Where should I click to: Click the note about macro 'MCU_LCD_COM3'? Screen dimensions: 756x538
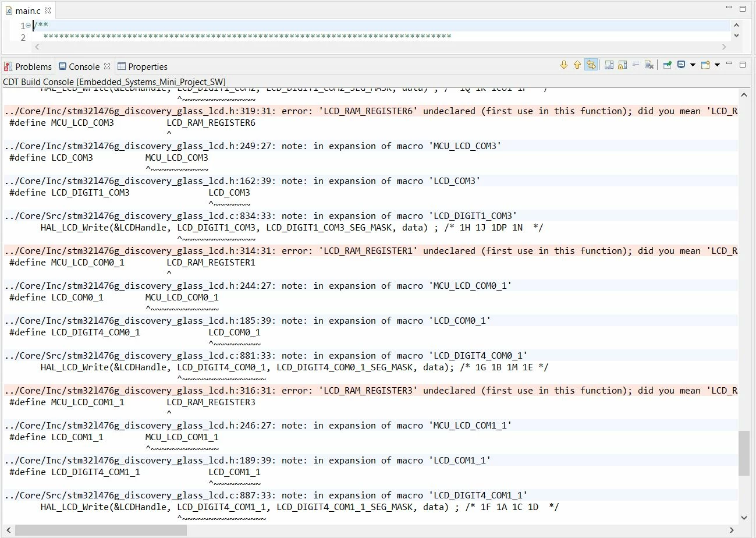pyautogui.click(x=371, y=146)
